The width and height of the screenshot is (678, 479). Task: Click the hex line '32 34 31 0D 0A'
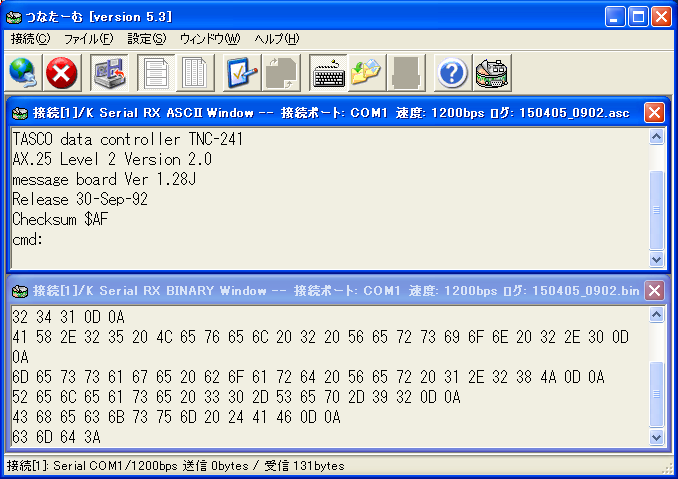tap(68, 317)
